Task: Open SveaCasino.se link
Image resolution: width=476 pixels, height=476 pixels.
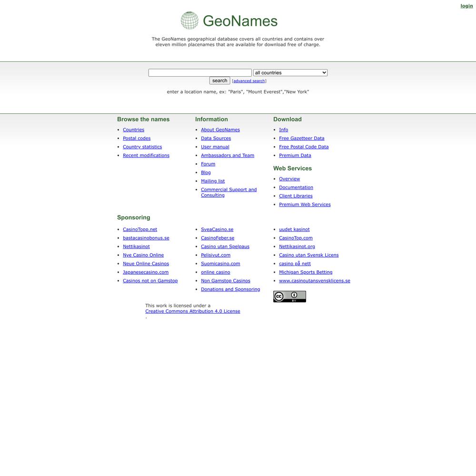Action: click(217, 229)
